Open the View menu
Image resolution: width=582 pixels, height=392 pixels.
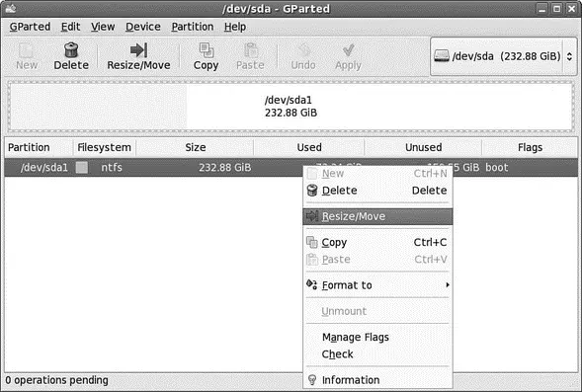(x=103, y=27)
